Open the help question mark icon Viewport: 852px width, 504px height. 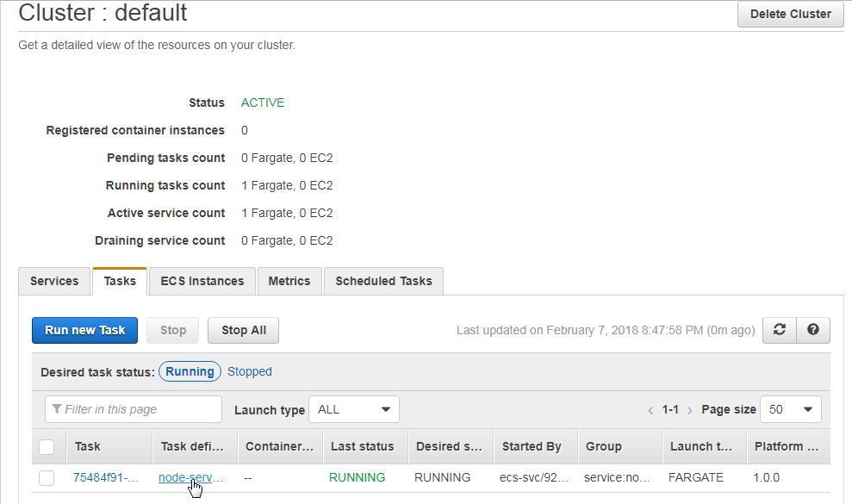(x=813, y=330)
